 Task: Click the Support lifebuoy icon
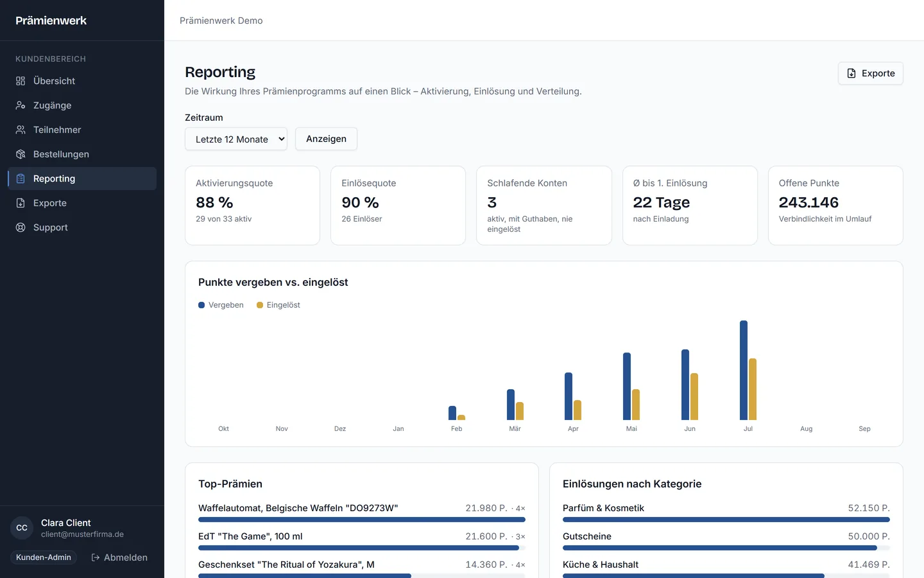[x=21, y=227]
